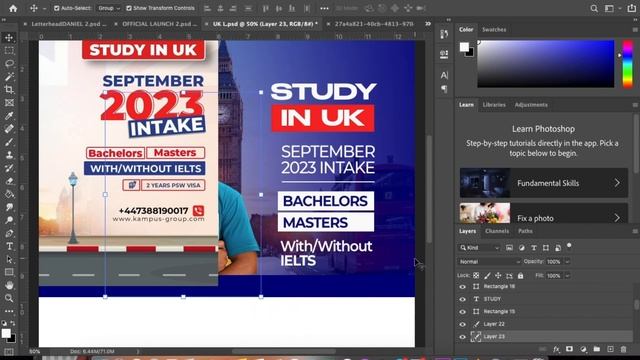The height and width of the screenshot is (360, 640).
Task: Switch to the Paths tab
Action: 525,231
